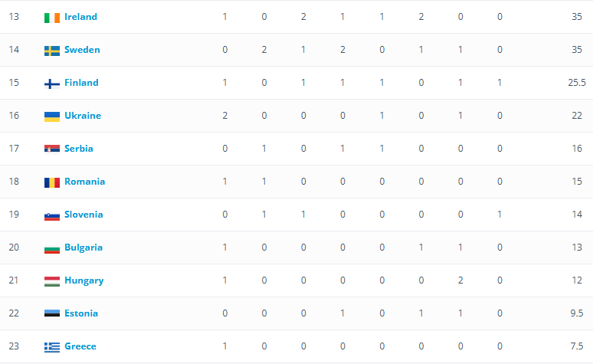Screen dimensions: 593x364
Task: Click the Romania flag icon
Action: point(52,182)
